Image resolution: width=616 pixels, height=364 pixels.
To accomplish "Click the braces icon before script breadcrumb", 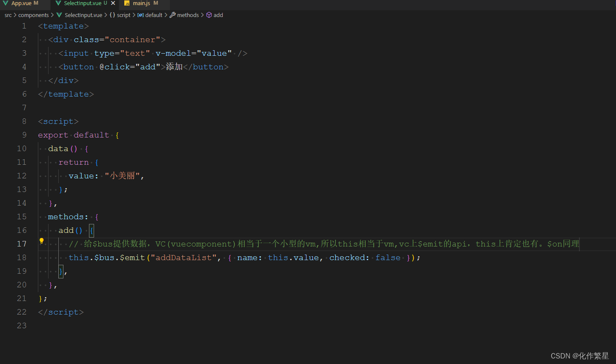I will 112,15.
